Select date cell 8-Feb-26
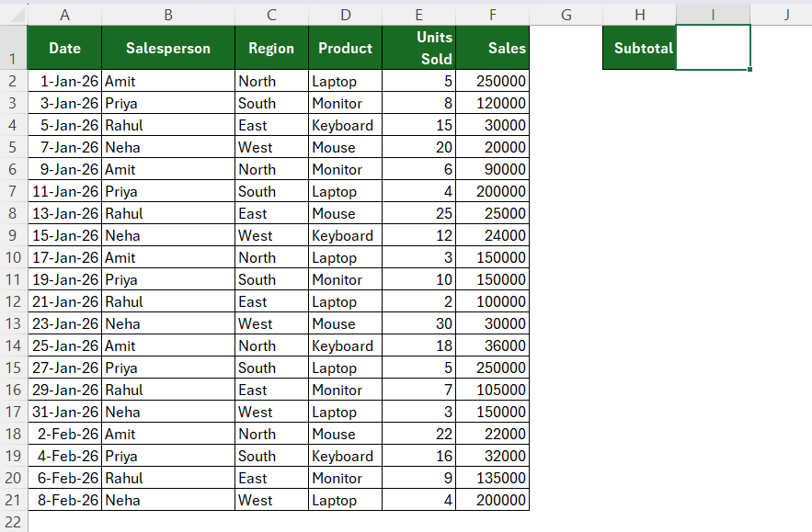Viewport: 812px width, 532px height. point(64,500)
